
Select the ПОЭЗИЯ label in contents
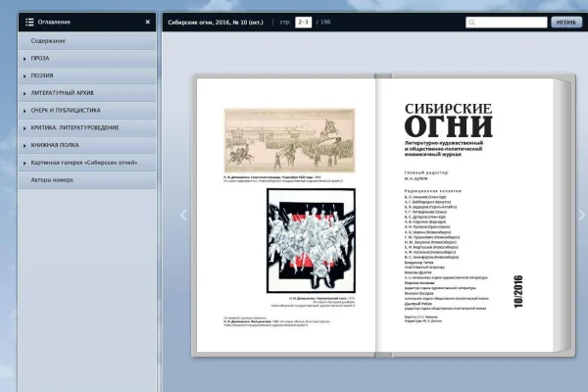pyautogui.click(x=42, y=75)
